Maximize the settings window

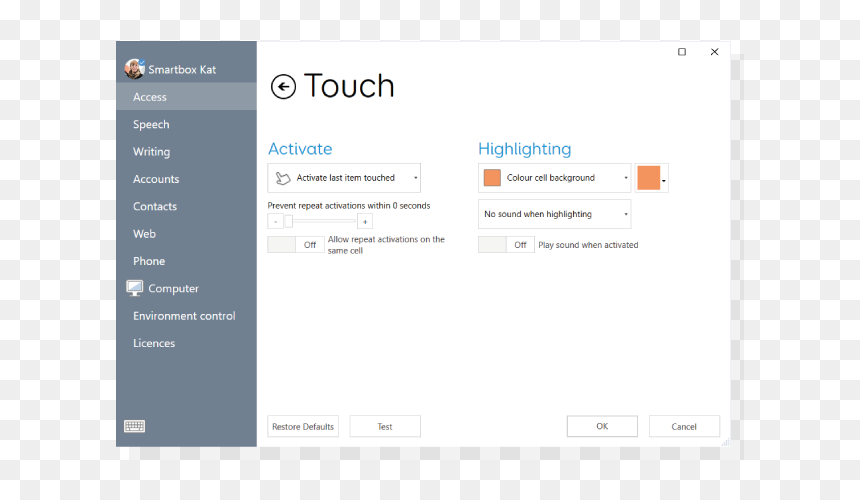pos(682,52)
